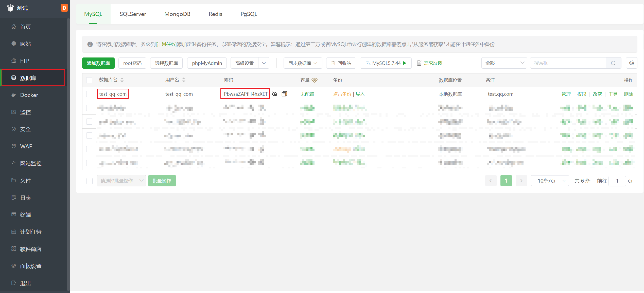Open the recycle bin (回收站)
This screenshot has width=644, height=293.
[341, 63]
